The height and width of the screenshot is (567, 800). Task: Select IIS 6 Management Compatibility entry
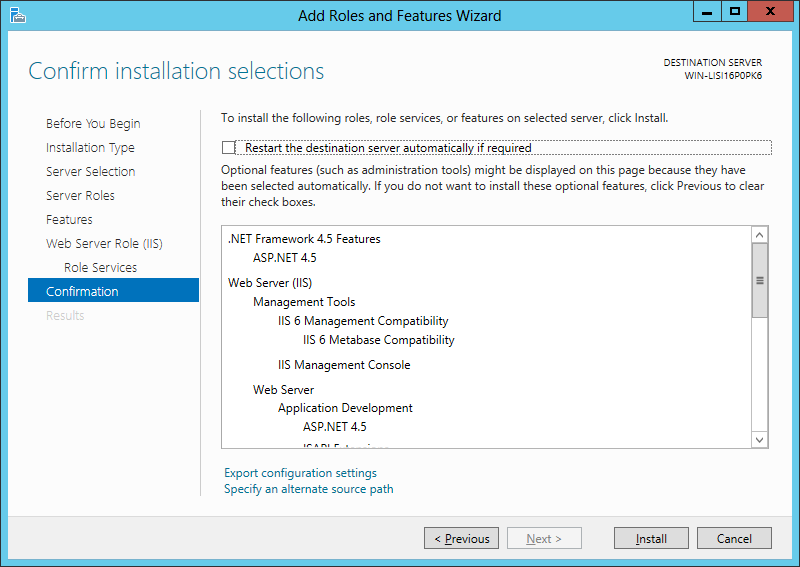363,321
